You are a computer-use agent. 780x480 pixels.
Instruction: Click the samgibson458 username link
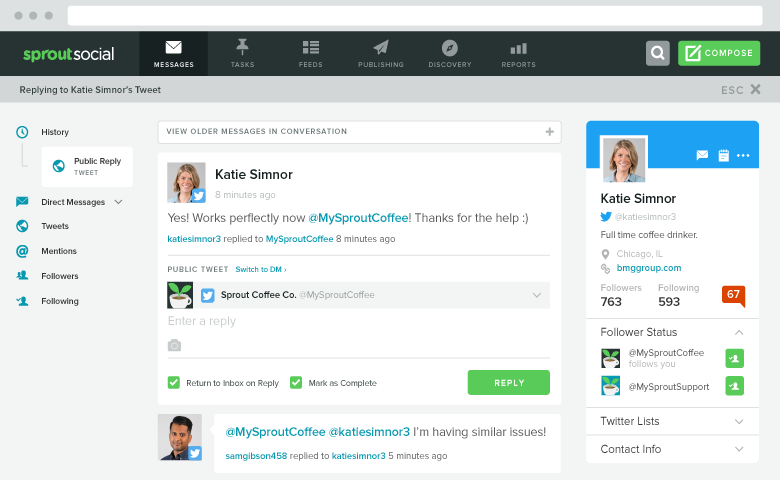256,456
